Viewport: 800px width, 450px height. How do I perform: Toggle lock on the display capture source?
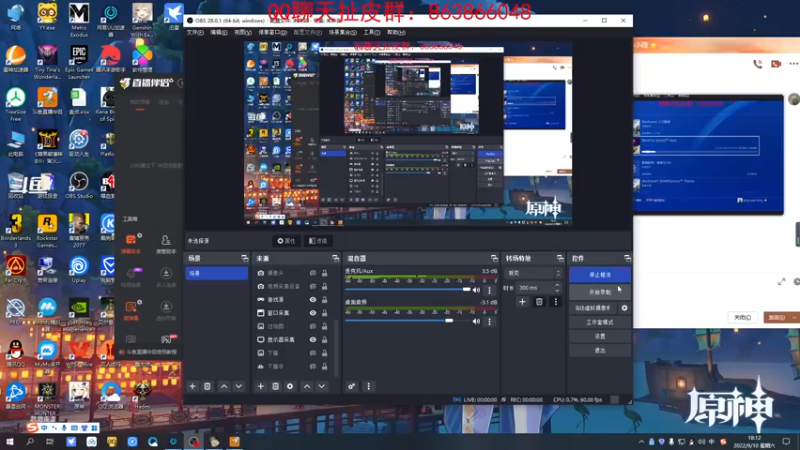tap(324, 339)
